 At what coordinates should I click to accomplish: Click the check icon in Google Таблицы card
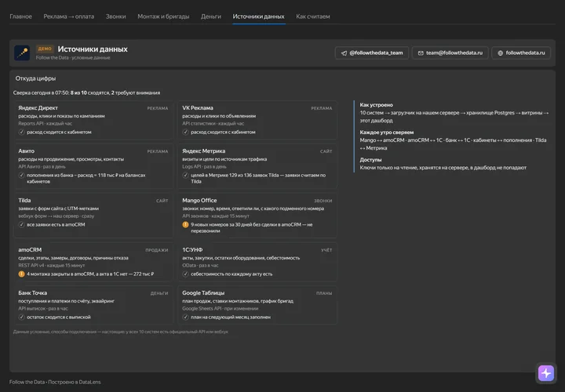pyautogui.click(x=185, y=317)
